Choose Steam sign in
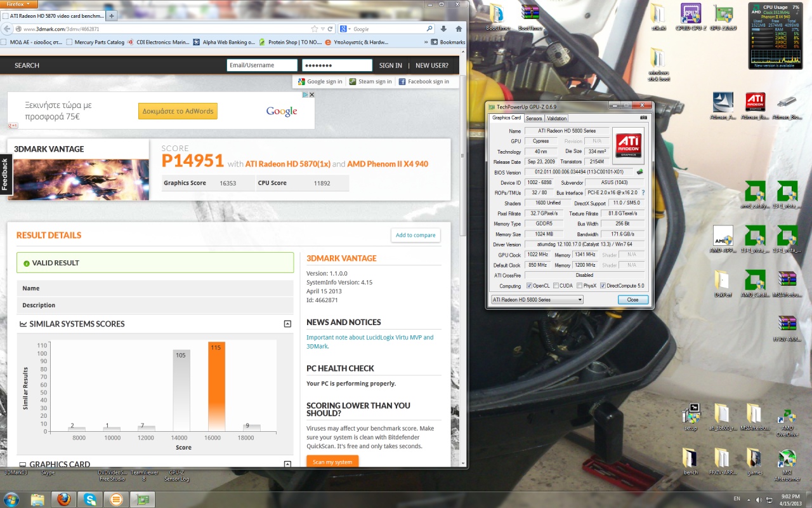 (x=370, y=81)
